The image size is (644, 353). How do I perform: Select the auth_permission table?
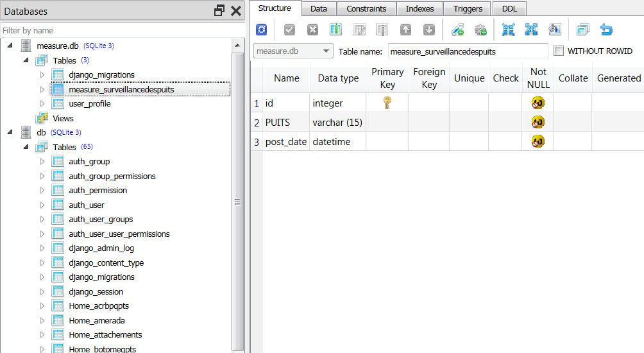click(97, 190)
